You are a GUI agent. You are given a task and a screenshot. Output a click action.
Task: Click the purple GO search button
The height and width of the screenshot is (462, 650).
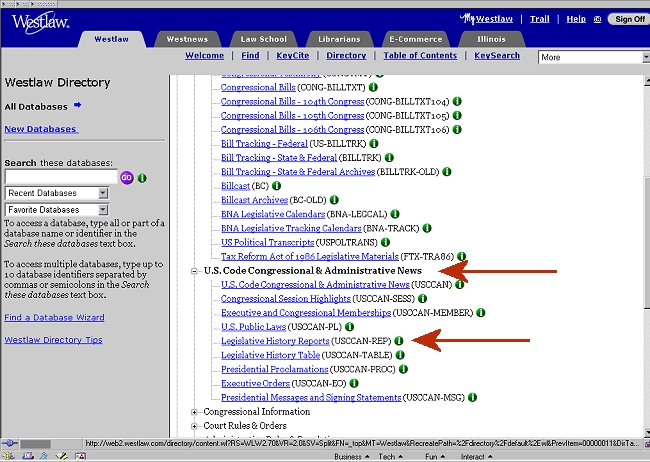click(x=126, y=178)
